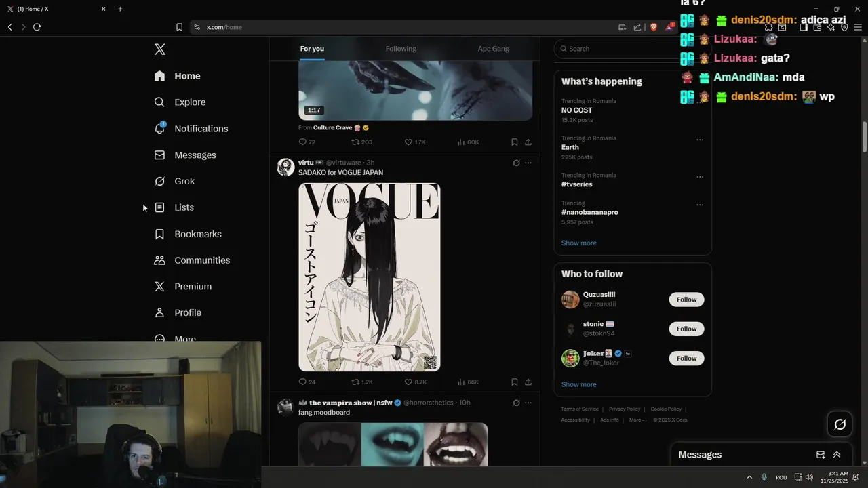Expand the Messages drawer
This screenshot has width=868, height=488.
[837, 455]
